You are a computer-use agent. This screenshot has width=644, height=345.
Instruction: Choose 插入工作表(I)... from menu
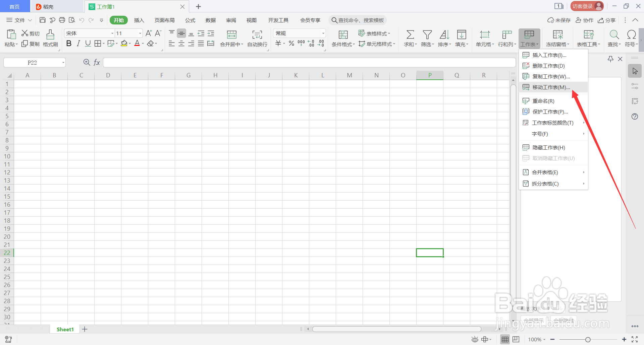tap(553, 55)
